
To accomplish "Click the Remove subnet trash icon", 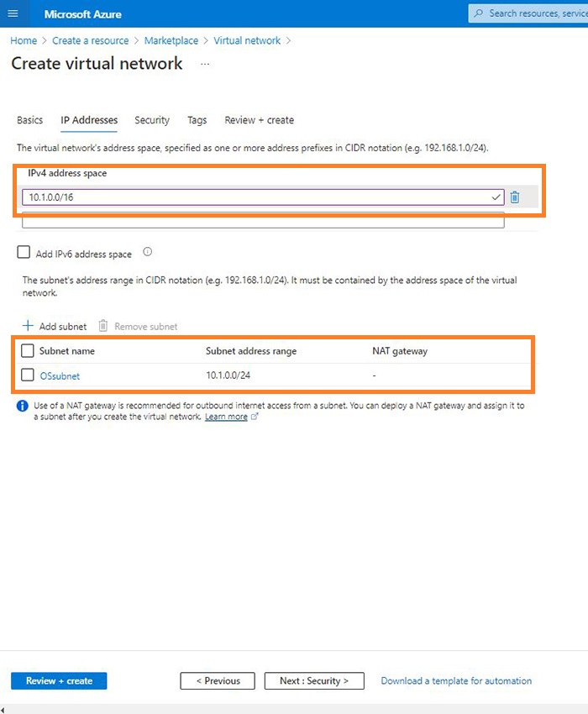I will point(103,326).
